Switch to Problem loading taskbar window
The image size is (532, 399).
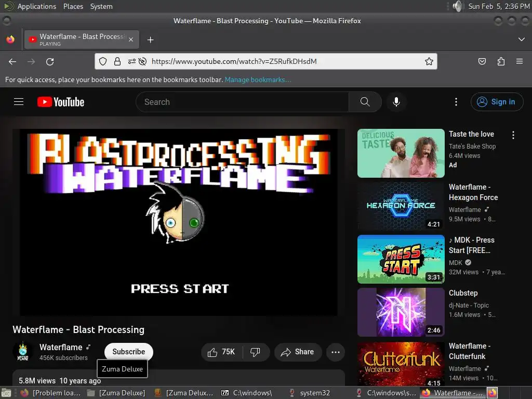[x=51, y=393]
